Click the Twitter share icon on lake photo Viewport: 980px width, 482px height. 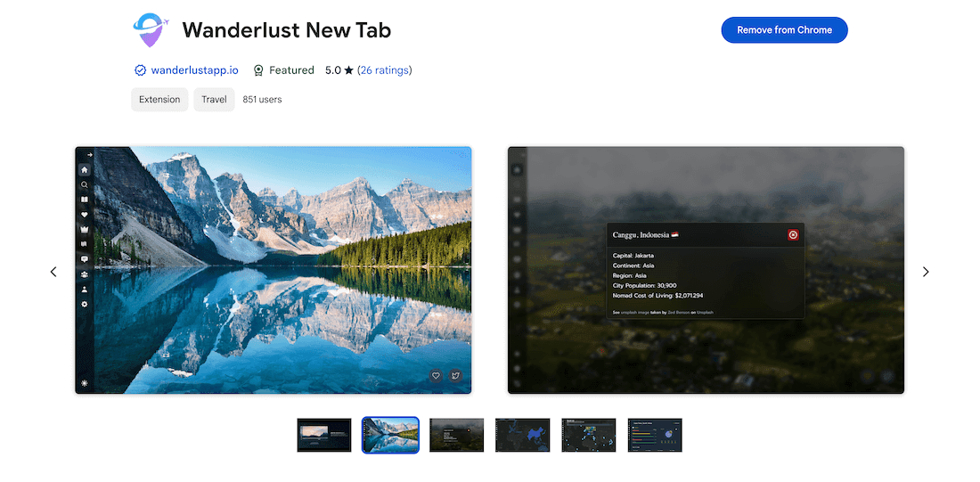point(455,375)
